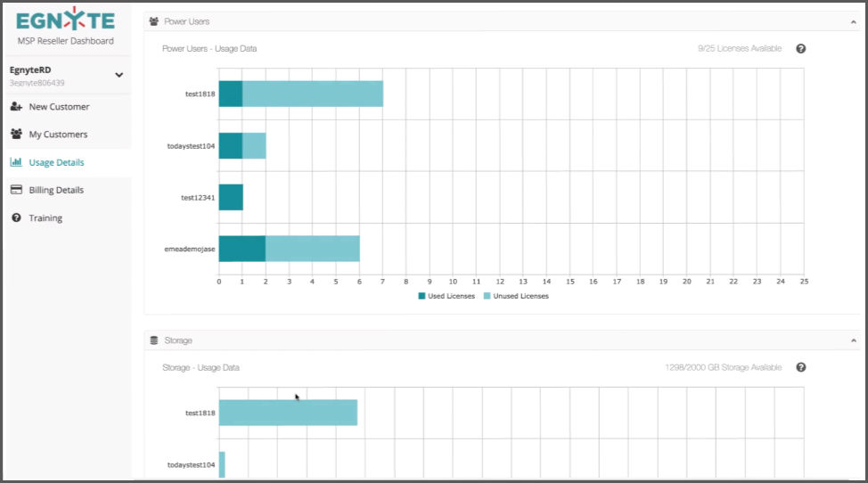Click the Usage Details bar chart icon

point(16,162)
